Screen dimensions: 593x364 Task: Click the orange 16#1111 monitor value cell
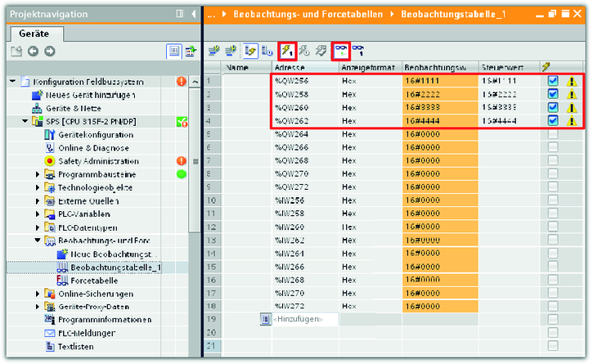point(438,81)
